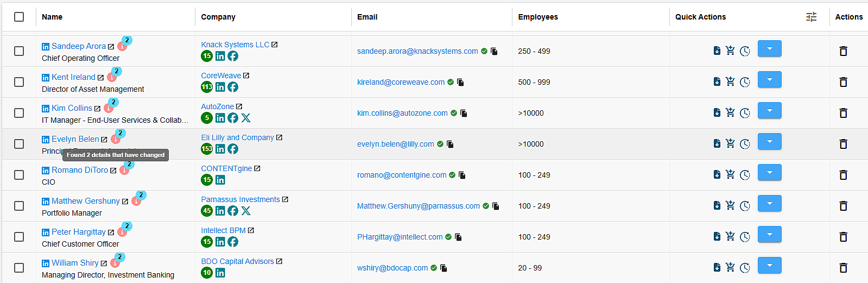
Task: Add Kent Ireland to cart
Action: [730, 81]
